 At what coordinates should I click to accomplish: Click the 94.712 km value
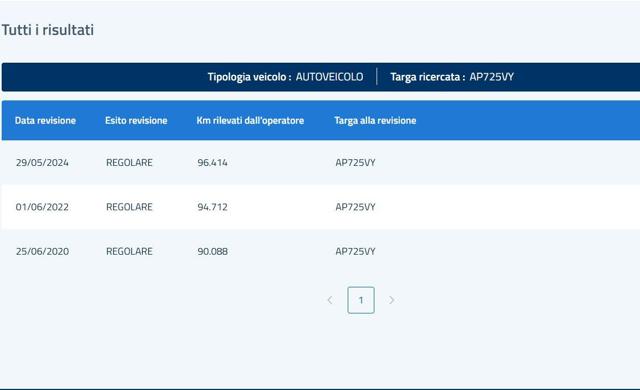(x=213, y=207)
